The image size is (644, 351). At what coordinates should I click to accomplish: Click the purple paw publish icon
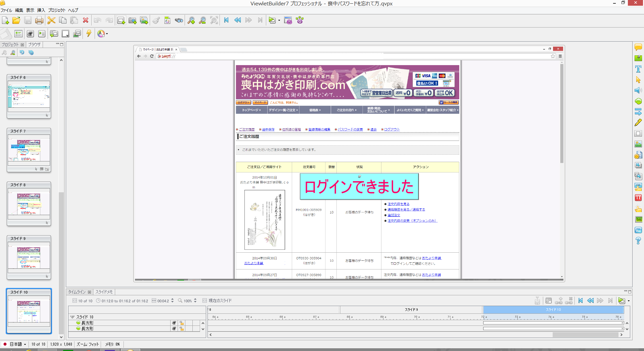[x=300, y=20]
